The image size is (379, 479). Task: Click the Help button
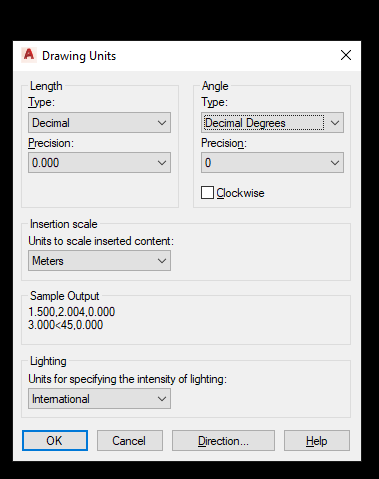click(x=317, y=441)
